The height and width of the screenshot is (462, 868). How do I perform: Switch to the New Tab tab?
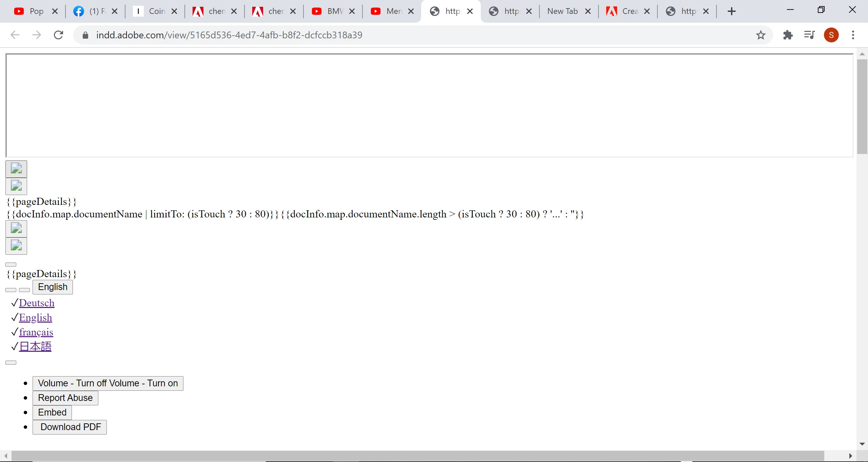click(563, 12)
